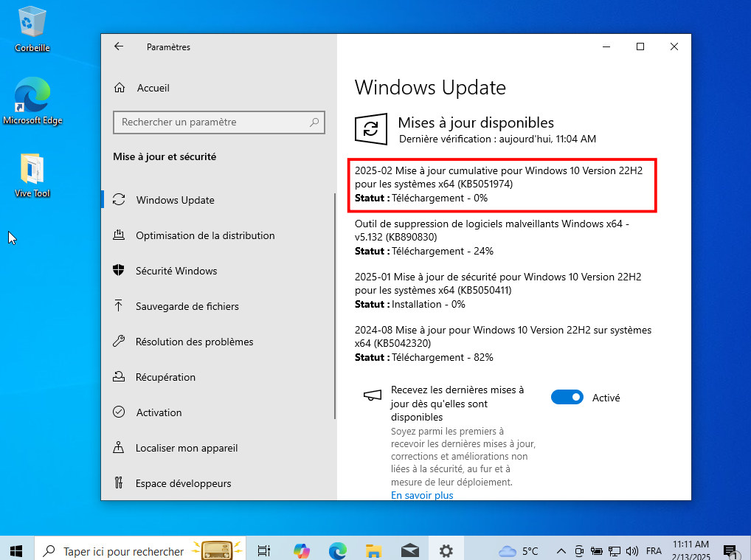751x560 pixels.
Task: Click the Téléchargement - 82% status line
Action: coord(424,357)
